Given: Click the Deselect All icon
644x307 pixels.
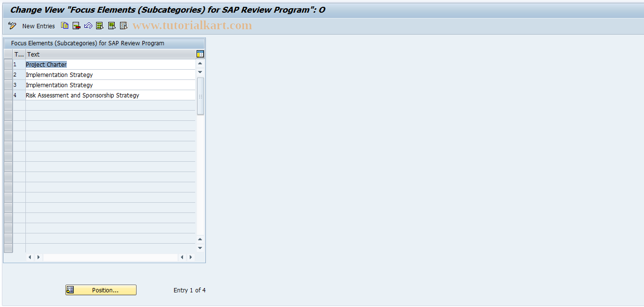Looking at the screenshot, I should [x=123, y=26].
